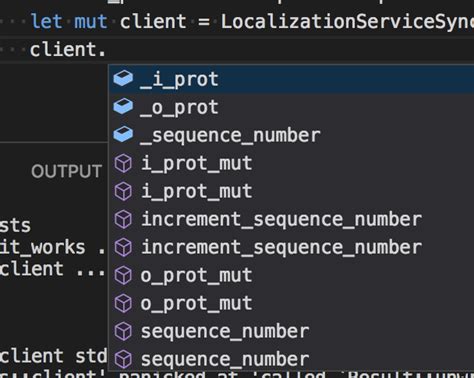This screenshot has height=378, width=474.
Task: Select the _o_prot completion suggestion
Action: point(292,107)
